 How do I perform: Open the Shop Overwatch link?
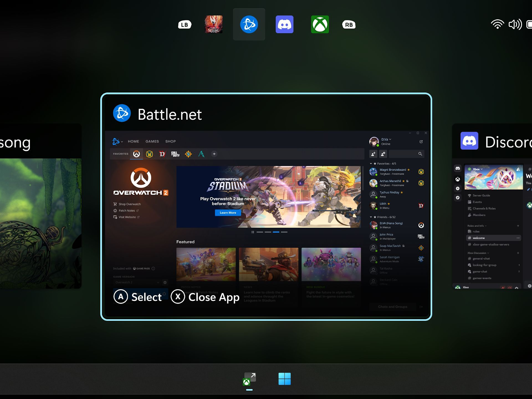(127, 204)
